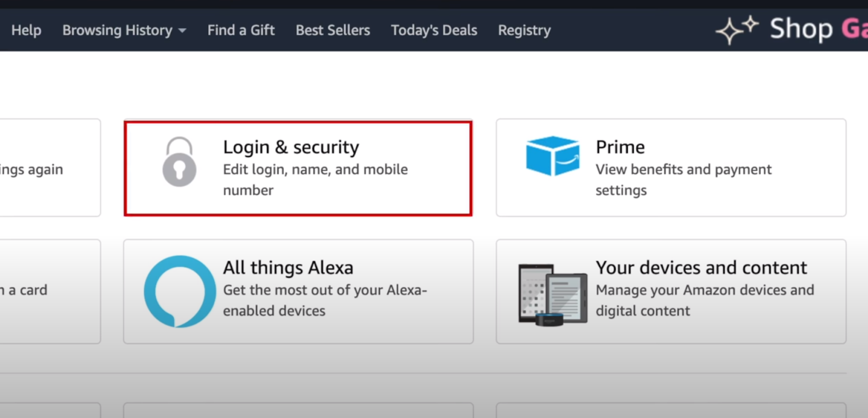Image resolution: width=868 pixels, height=418 pixels.
Task: Go to Find a Gift
Action: tap(241, 30)
